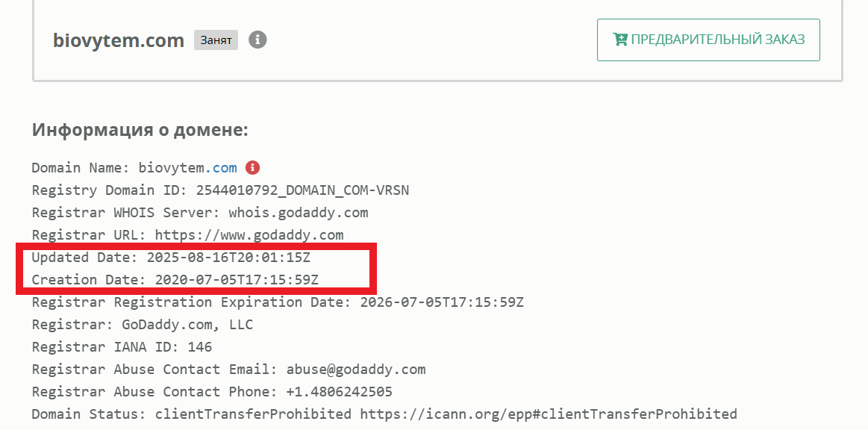Viewport: 868px width, 430px height.
Task: Click the Занят status badge
Action: pos(216,40)
